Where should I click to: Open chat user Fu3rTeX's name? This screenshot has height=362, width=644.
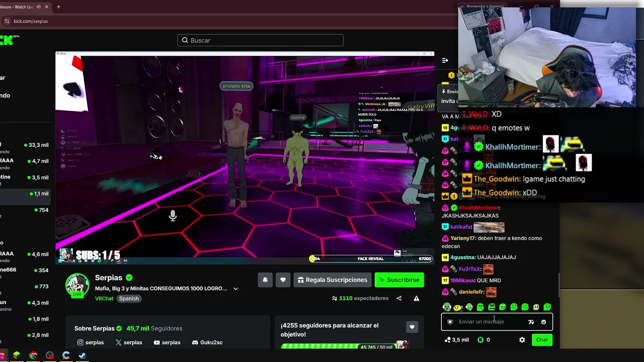click(469, 269)
